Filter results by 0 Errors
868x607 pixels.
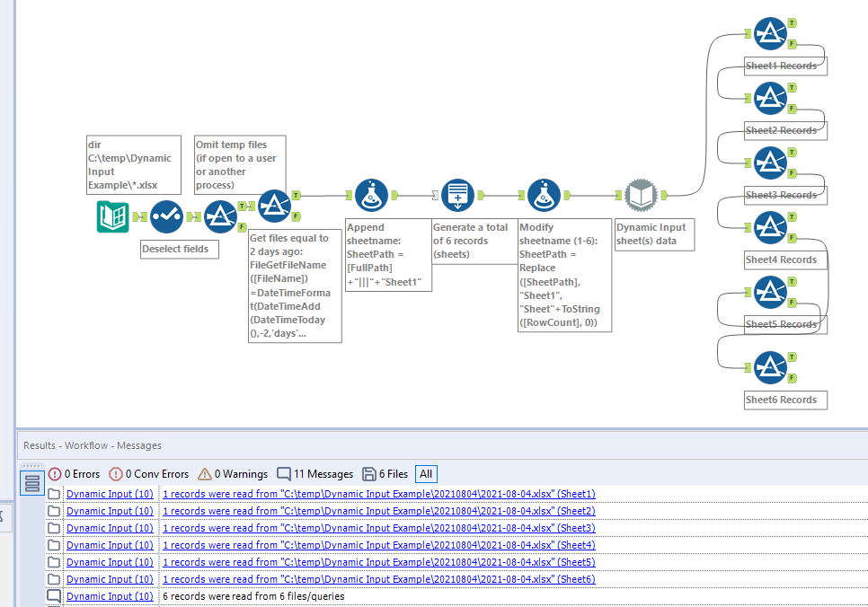75,474
